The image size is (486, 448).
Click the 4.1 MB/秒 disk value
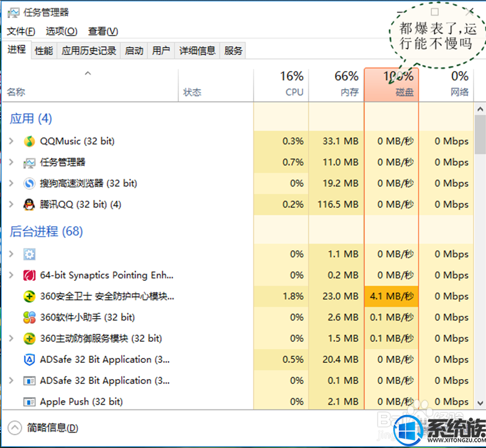[392, 296]
